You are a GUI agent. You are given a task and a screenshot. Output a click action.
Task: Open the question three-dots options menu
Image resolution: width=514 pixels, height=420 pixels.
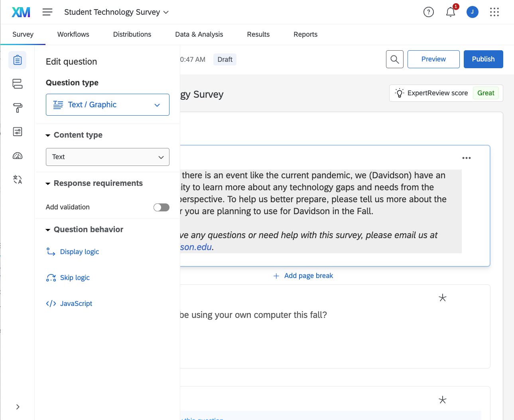pos(467,158)
